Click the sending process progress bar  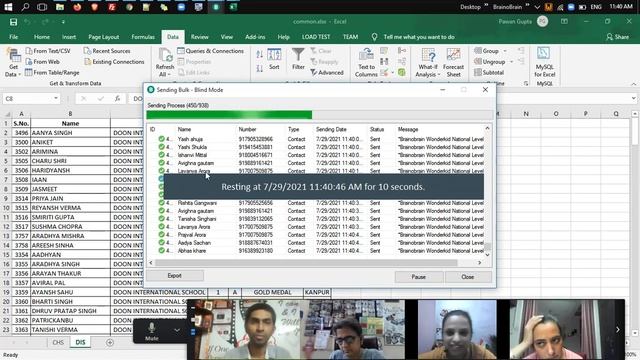coord(320,115)
